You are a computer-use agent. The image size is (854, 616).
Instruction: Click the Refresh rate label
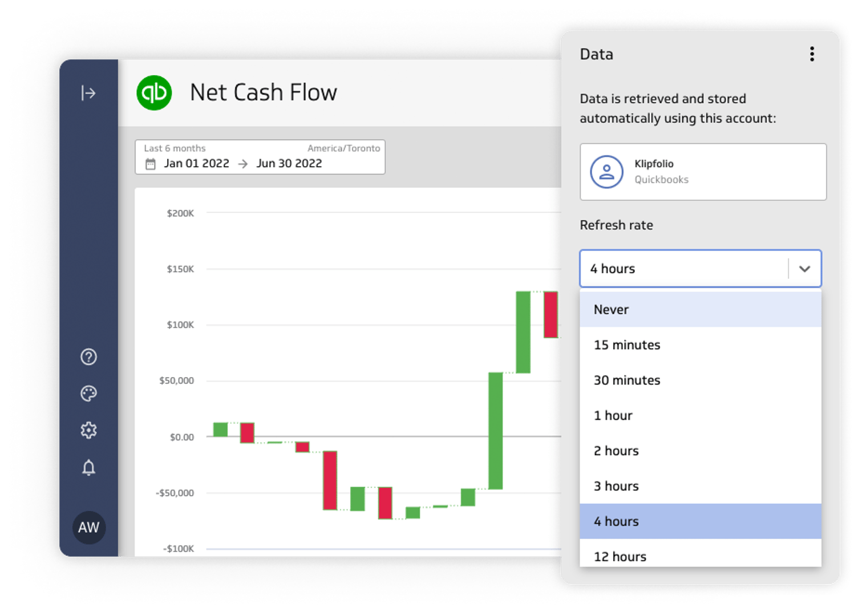click(x=617, y=225)
